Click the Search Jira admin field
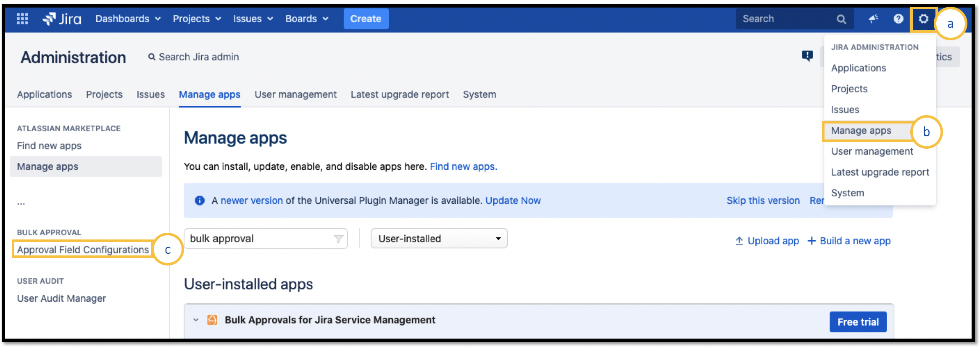This screenshot has height=347, width=980. coord(198,57)
